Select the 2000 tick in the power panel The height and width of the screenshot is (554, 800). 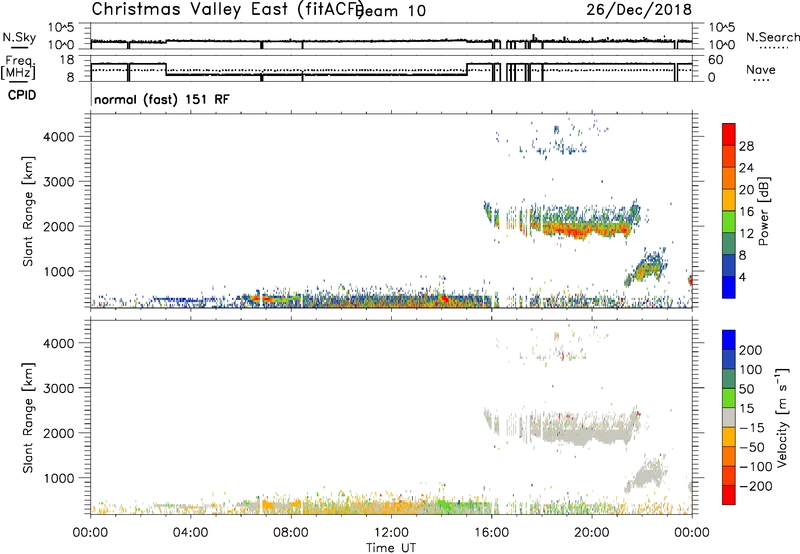(59, 226)
